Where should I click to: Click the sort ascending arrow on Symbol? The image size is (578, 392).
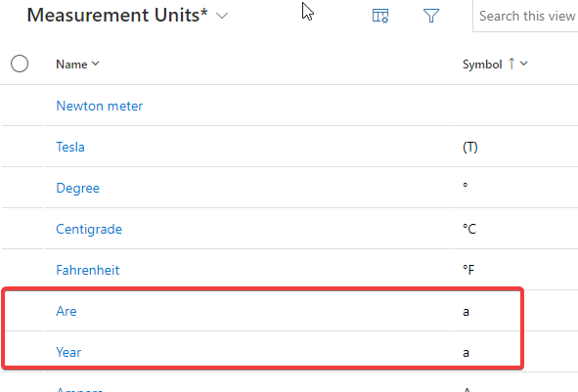click(511, 64)
